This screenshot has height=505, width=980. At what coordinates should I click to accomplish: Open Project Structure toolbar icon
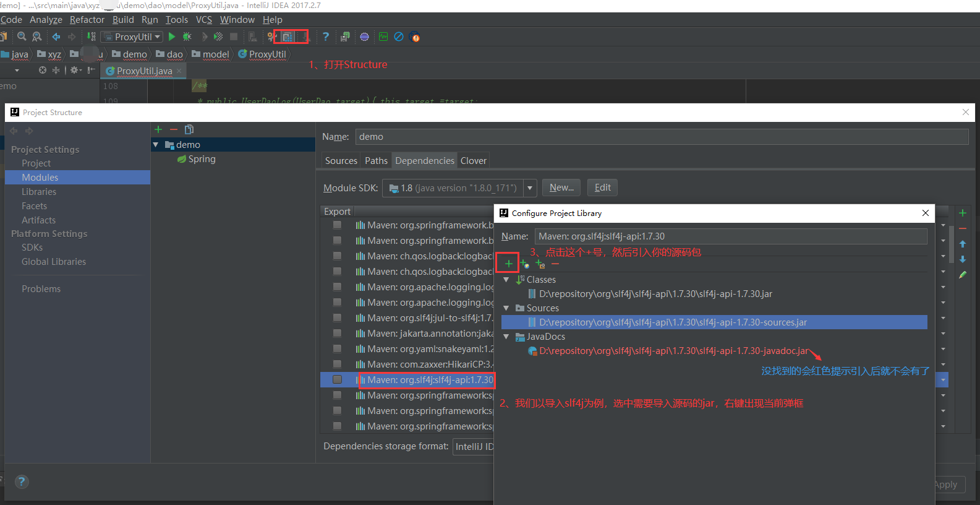288,37
